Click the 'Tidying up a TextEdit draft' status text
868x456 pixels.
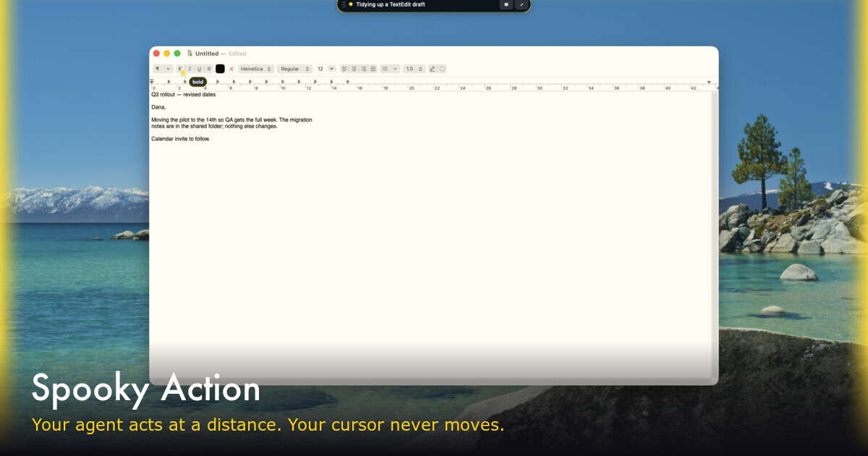click(391, 4)
